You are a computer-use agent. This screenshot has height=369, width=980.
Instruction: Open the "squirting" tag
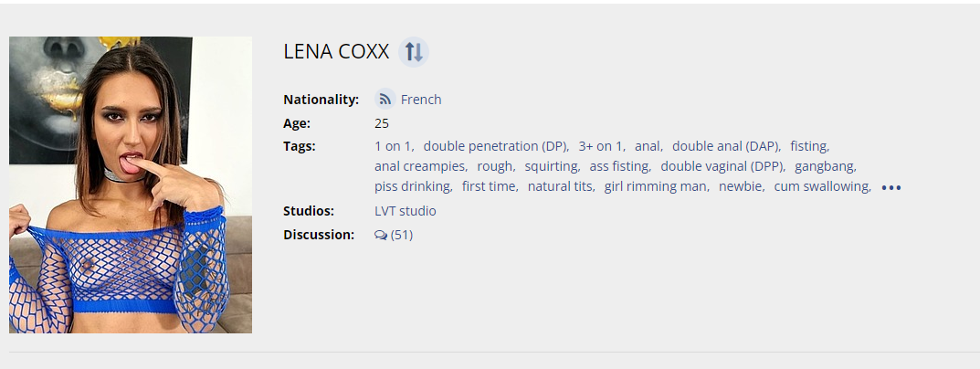coord(552,166)
